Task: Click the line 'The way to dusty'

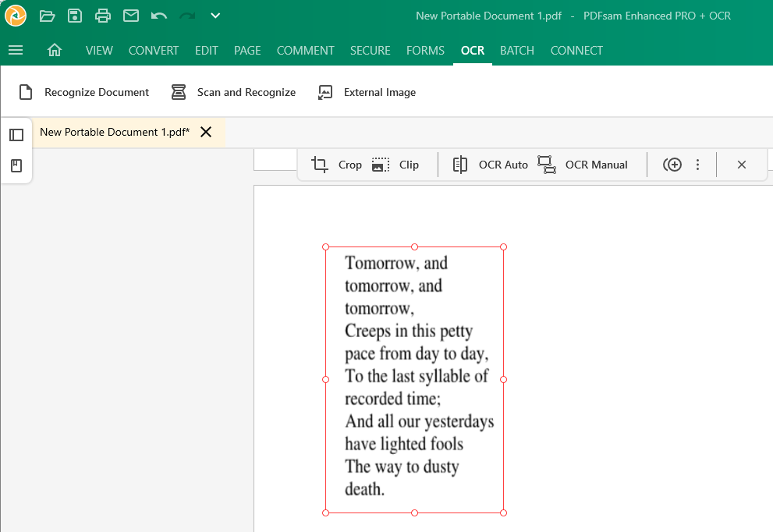Action: click(x=402, y=466)
